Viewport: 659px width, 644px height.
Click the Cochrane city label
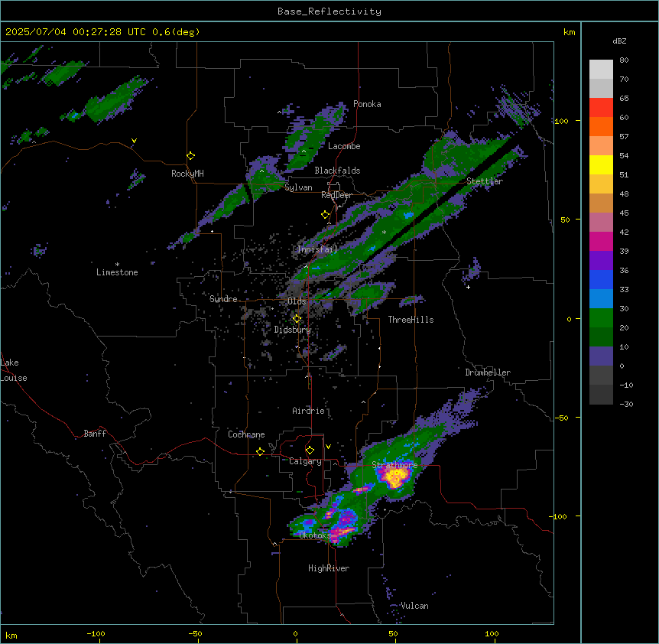pos(246,434)
